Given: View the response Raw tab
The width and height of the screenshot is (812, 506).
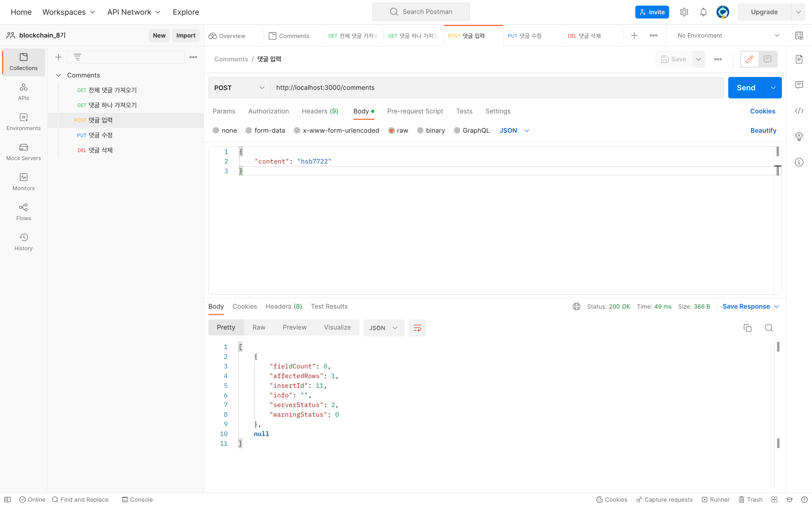Looking at the screenshot, I should coord(259,327).
